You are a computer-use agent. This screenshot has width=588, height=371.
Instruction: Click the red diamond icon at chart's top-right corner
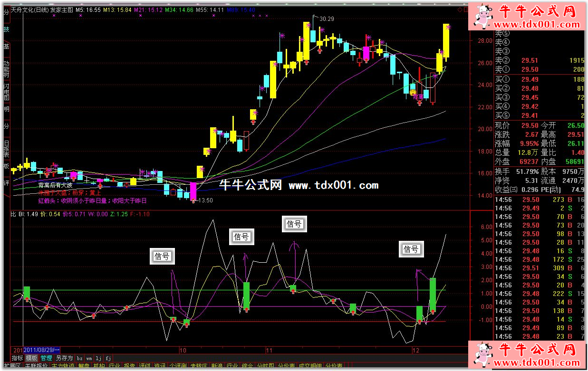click(x=460, y=10)
